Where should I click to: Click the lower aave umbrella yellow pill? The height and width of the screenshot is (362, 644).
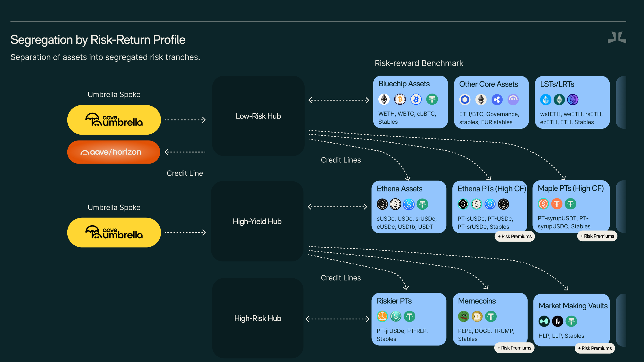(x=114, y=232)
